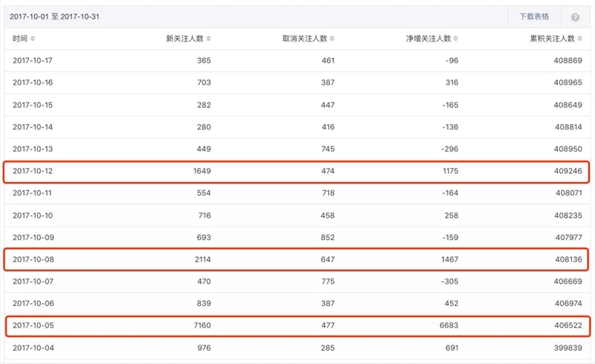Click the highlighted 2017-10-05 row date

pos(33,325)
